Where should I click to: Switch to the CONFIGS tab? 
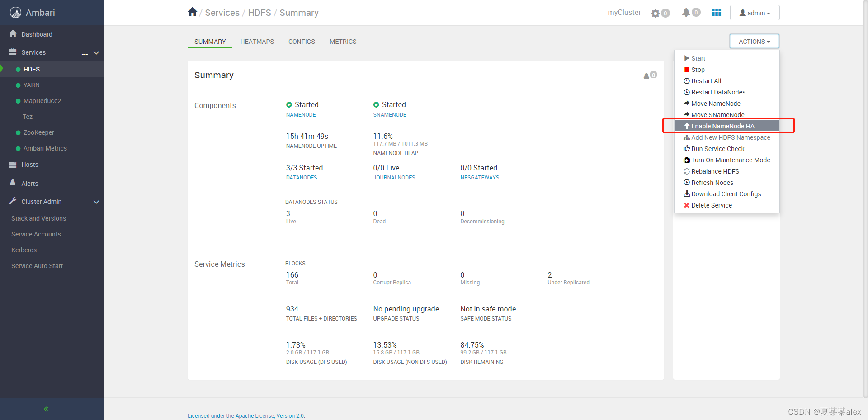coord(302,42)
